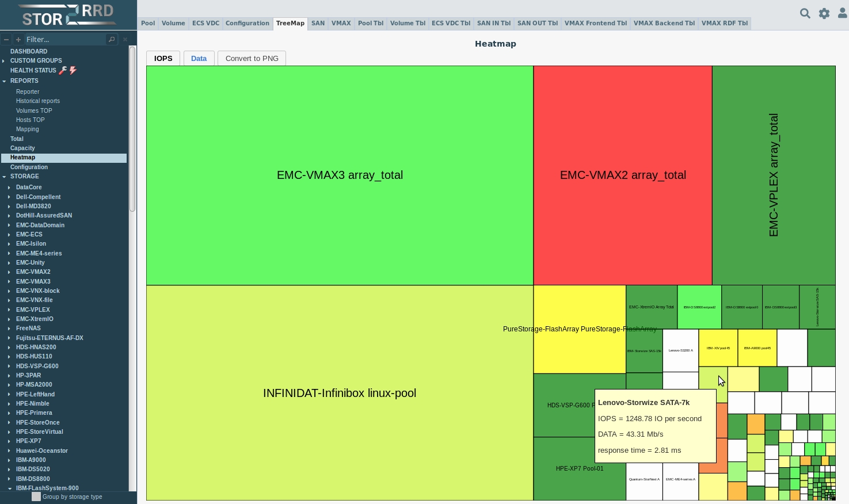Select the IOPS metric view

tap(163, 58)
